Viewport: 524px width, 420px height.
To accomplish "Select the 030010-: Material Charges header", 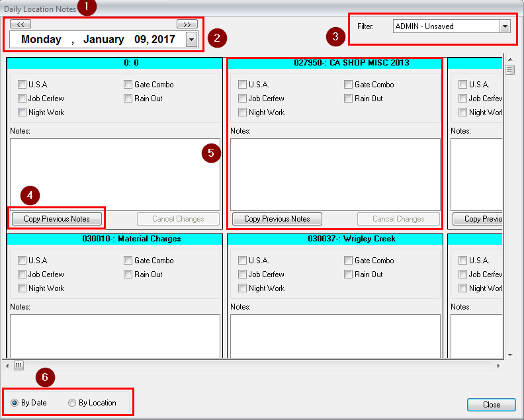I will pos(114,239).
